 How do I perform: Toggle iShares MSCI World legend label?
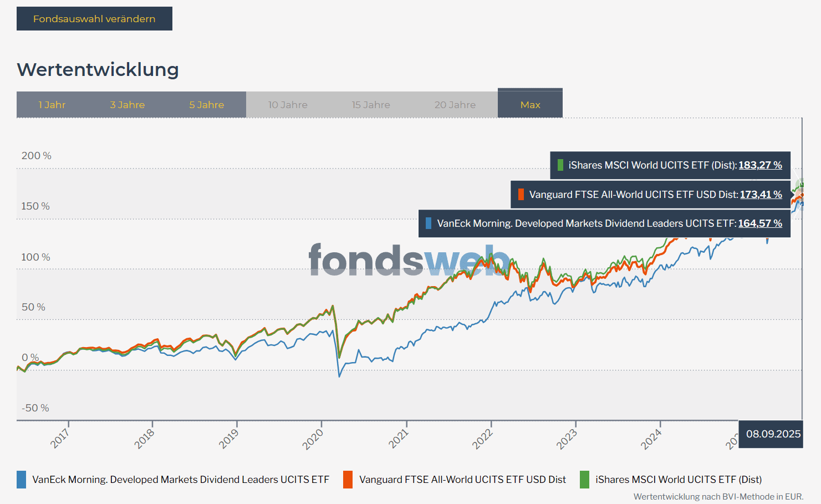pyautogui.click(x=679, y=480)
